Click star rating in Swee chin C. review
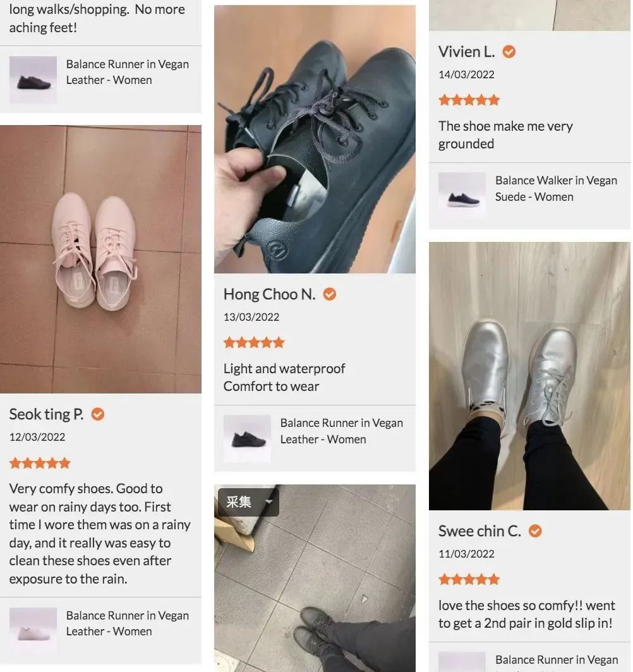 tap(469, 580)
